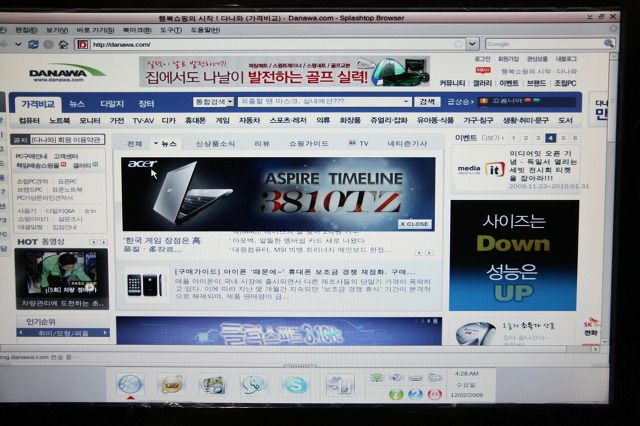This screenshot has width=640, height=426.
Task: Open the file manager dock icon
Action: coord(340,384)
